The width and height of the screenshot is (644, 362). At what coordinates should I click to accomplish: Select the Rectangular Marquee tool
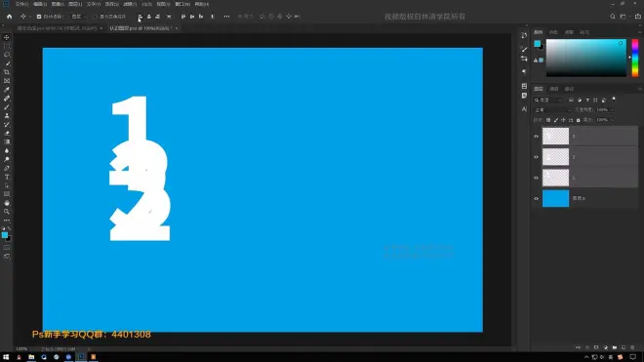pyautogui.click(x=7, y=46)
